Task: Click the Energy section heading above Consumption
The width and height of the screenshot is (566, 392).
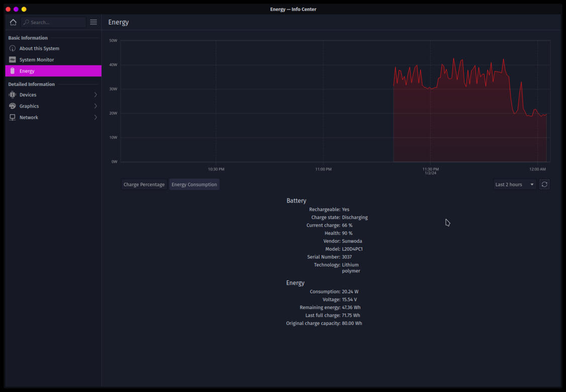Action: (x=295, y=283)
